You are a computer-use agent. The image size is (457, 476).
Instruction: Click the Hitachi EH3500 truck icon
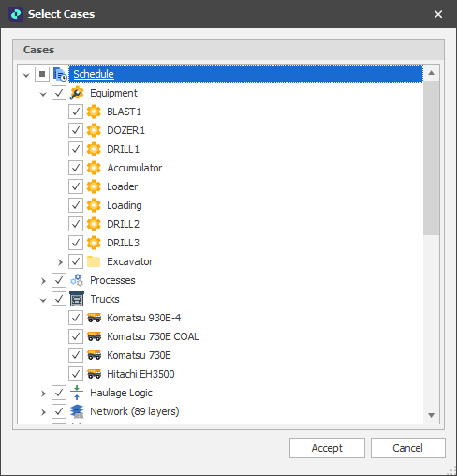tap(94, 374)
